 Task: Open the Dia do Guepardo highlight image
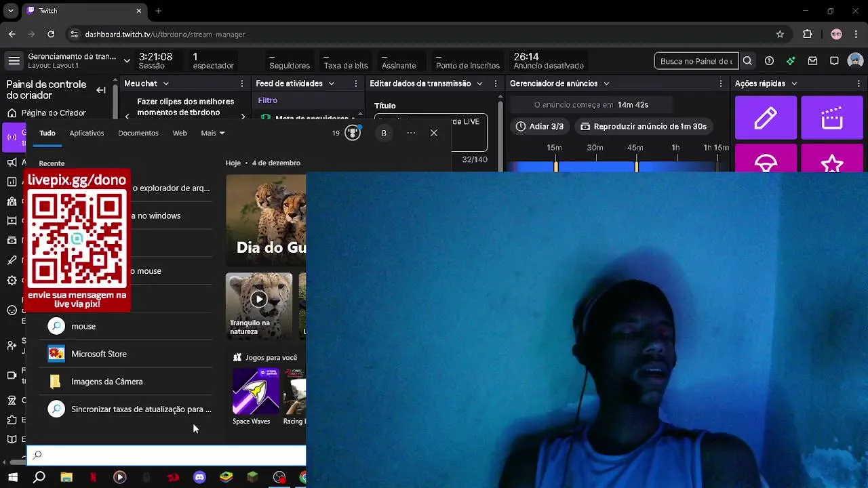(266, 220)
